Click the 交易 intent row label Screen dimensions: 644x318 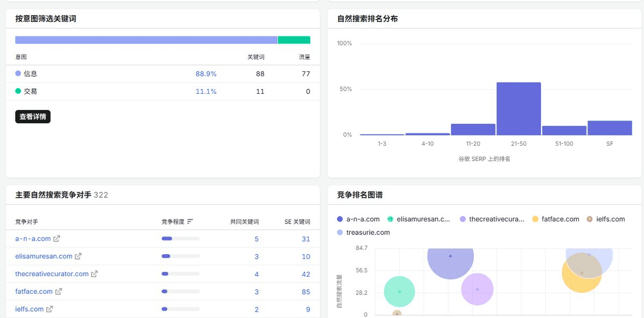point(31,92)
